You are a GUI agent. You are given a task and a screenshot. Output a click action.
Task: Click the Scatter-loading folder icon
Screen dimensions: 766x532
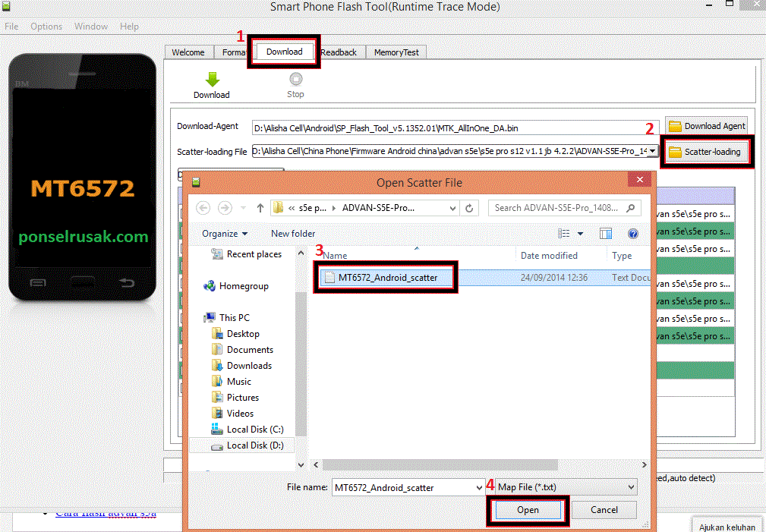click(x=675, y=151)
